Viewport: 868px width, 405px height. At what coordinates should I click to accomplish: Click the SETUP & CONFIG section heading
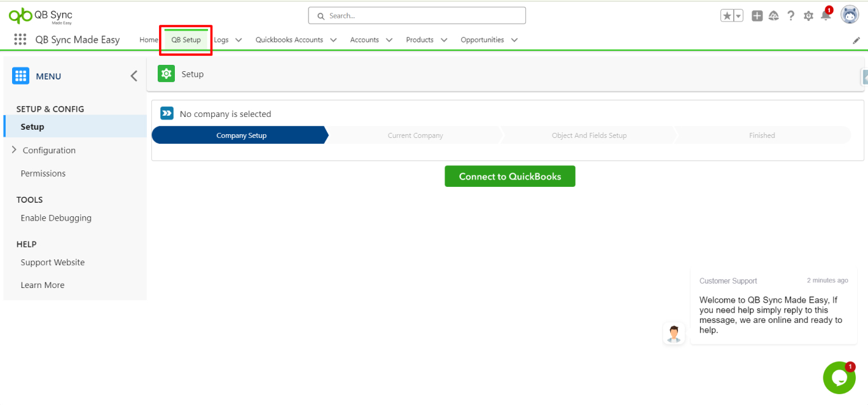[50, 109]
